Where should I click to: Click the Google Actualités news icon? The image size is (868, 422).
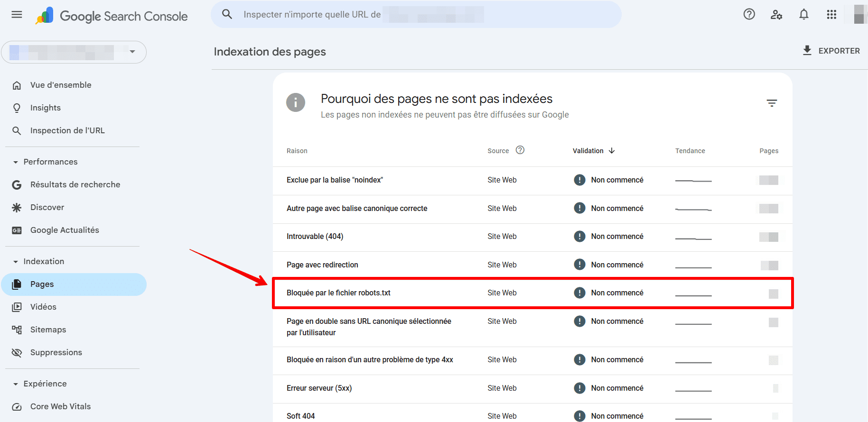pos(17,230)
